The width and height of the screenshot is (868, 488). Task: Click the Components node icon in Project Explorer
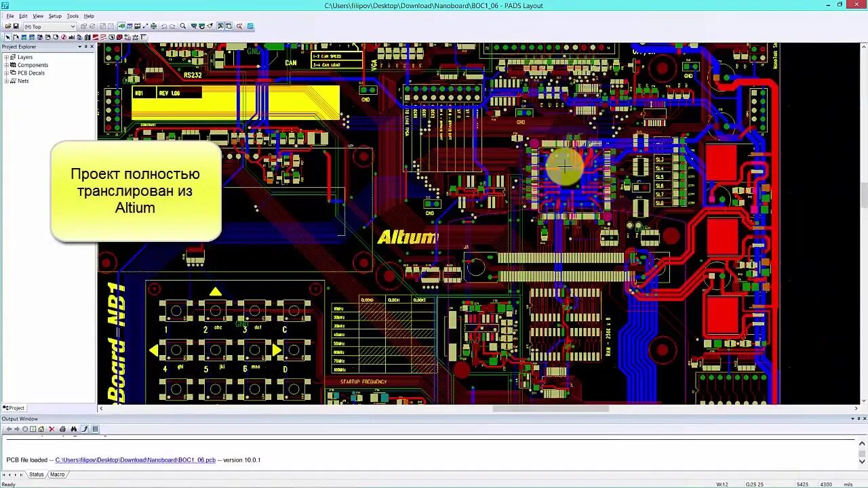[x=13, y=65]
